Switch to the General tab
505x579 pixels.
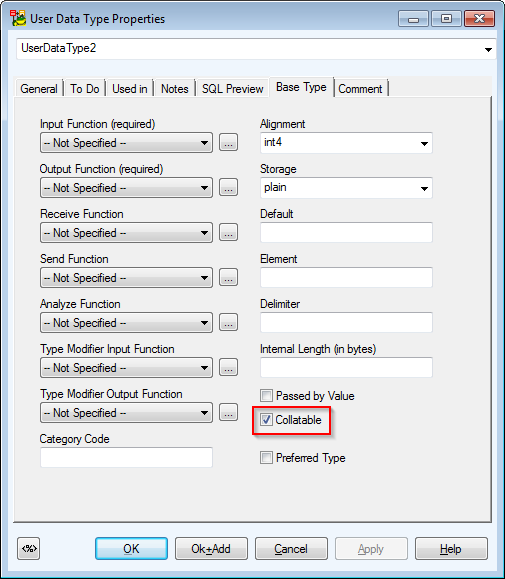[39, 89]
